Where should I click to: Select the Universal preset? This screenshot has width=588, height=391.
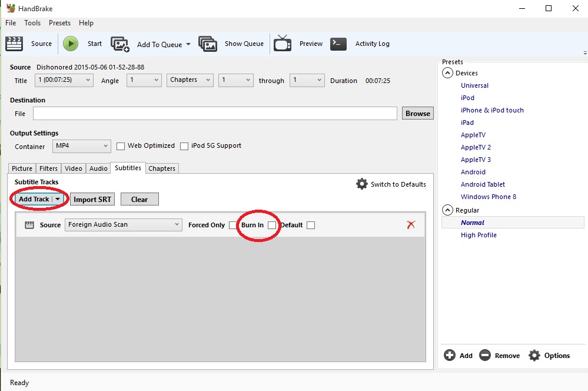pos(474,85)
